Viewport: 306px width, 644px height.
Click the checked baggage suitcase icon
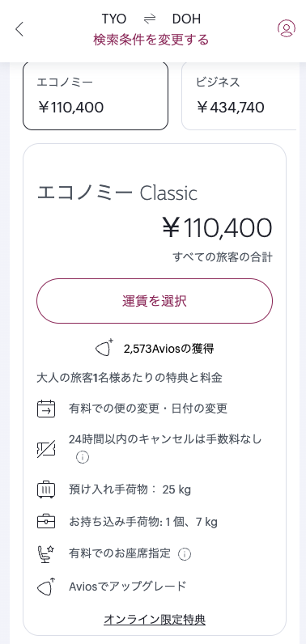point(46,489)
